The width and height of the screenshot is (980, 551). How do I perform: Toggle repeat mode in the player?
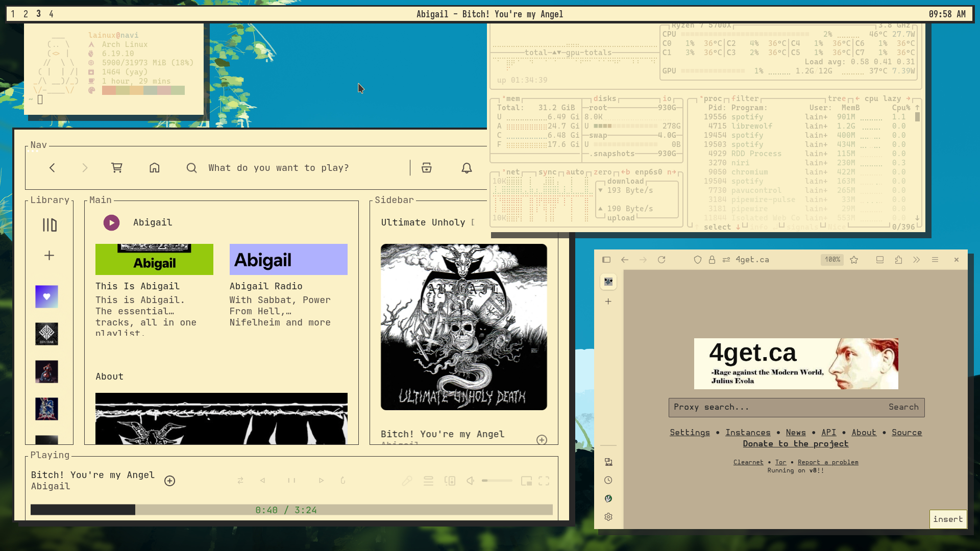[343, 481]
